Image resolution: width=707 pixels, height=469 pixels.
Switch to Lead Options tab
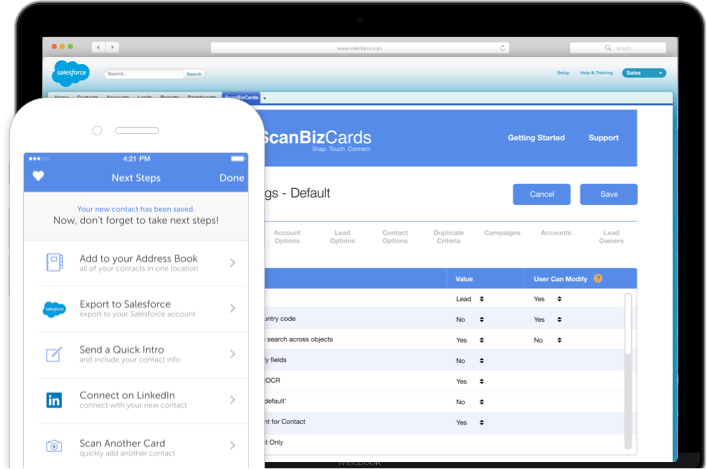tap(342, 237)
